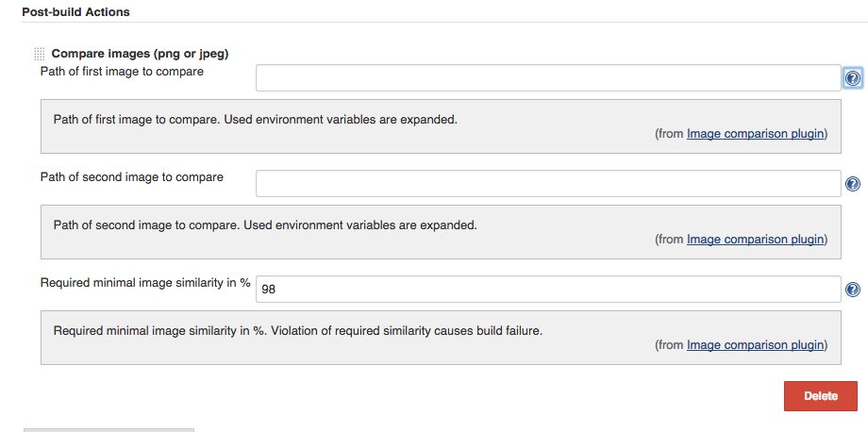Click the Post-build Actions section header
Screen dimensions: 868x432
[75, 11]
